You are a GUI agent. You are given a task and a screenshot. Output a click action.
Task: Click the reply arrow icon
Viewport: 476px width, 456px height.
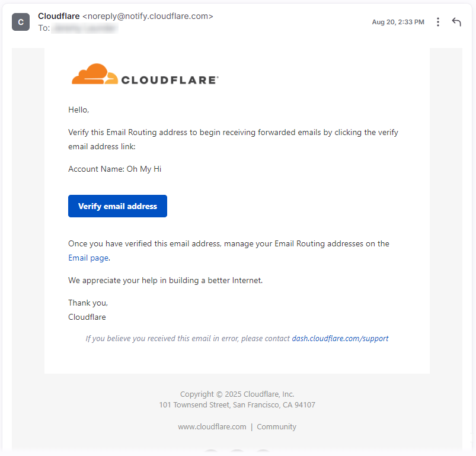pos(456,22)
